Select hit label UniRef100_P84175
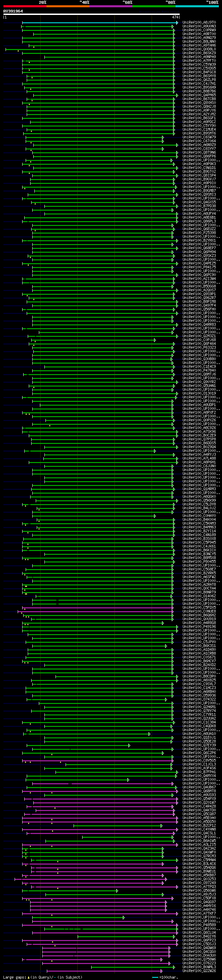The image size is (222, 980). pyautogui.click(x=199, y=267)
